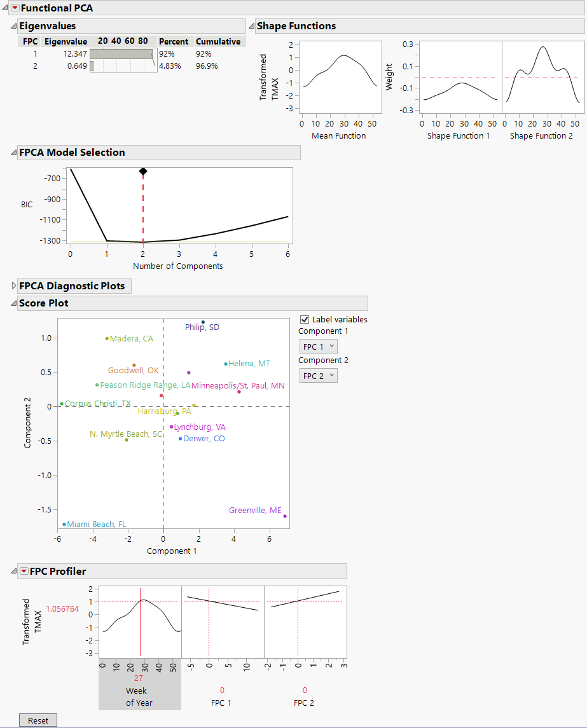The height and width of the screenshot is (728, 587).
Task: Click the diamond marker on the BIC plot
Action: tap(142, 170)
